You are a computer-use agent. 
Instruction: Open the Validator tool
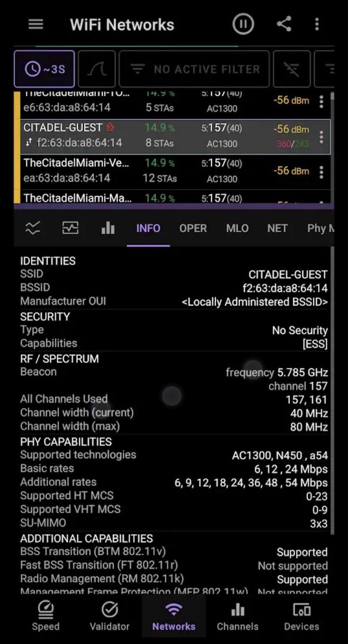click(110, 615)
